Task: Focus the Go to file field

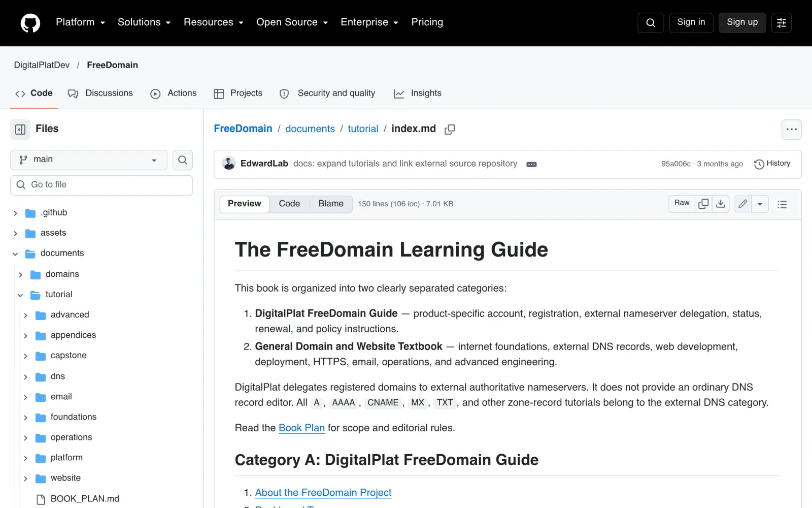Action: click(x=101, y=185)
